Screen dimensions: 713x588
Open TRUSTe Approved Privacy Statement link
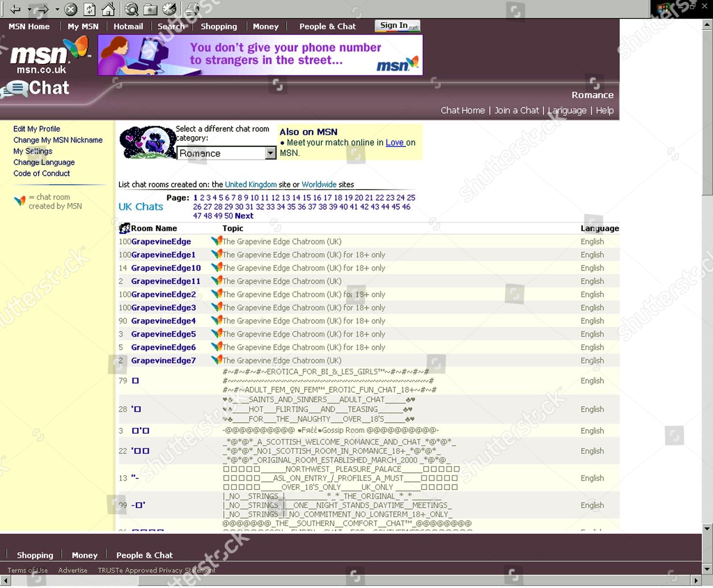(x=157, y=570)
